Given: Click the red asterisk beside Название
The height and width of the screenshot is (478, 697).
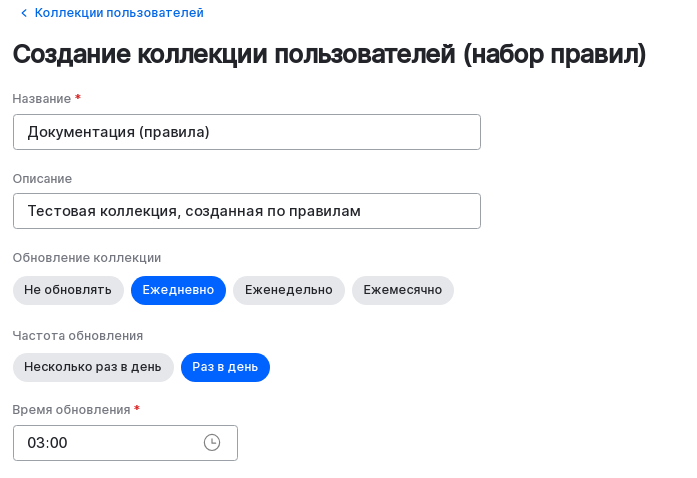Looking at the screenshot, I should coord(78,98).
